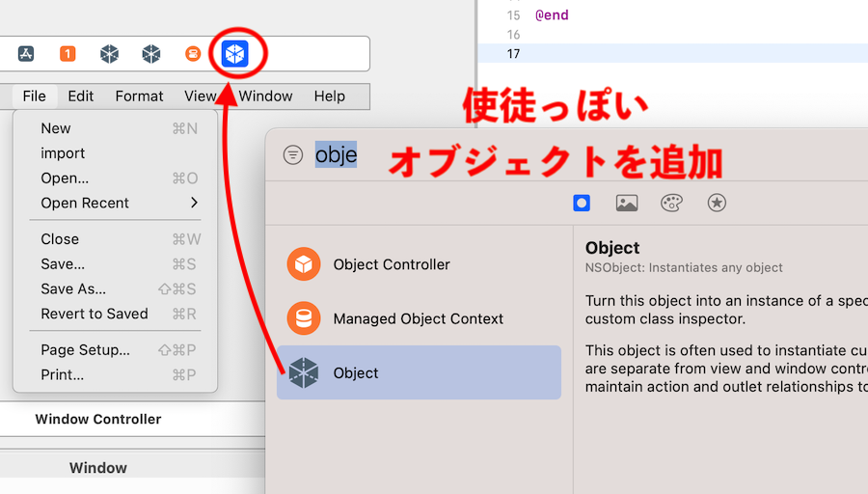Show the Objects library tab icon
The width and height of the screenshot is (868, 494).
[582, 203]
